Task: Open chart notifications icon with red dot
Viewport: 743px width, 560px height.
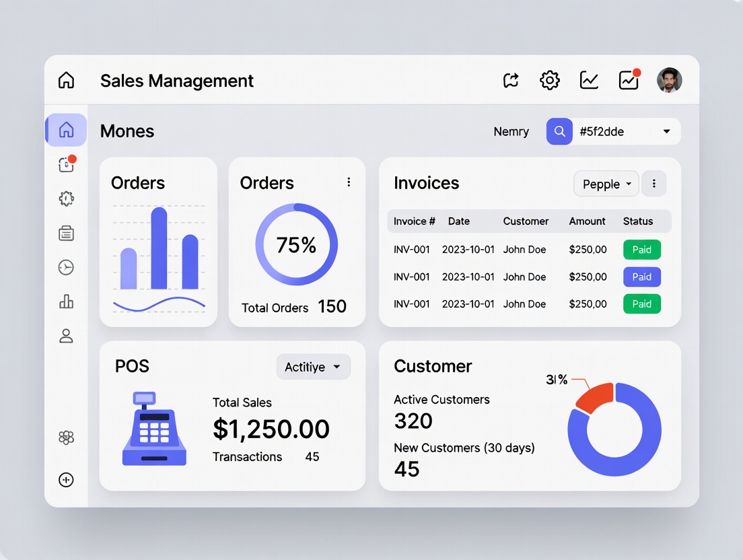Action: 629,81
